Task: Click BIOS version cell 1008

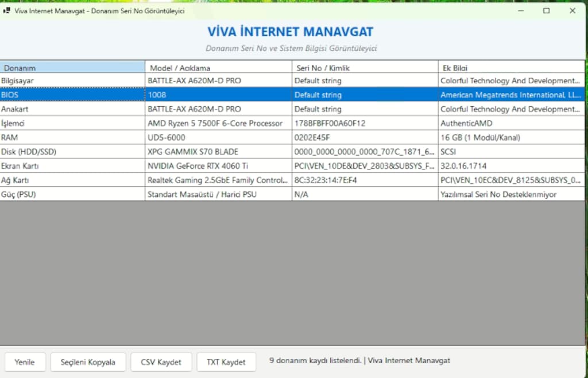Action: (218, 95)
